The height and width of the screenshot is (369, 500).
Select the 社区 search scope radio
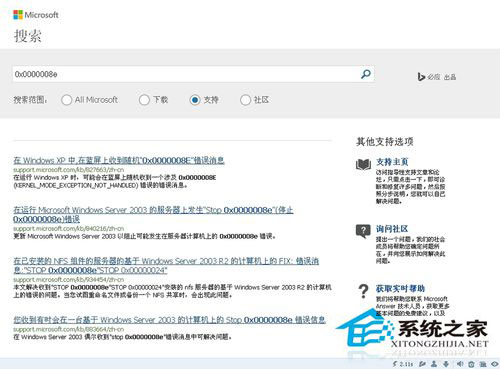245,100
